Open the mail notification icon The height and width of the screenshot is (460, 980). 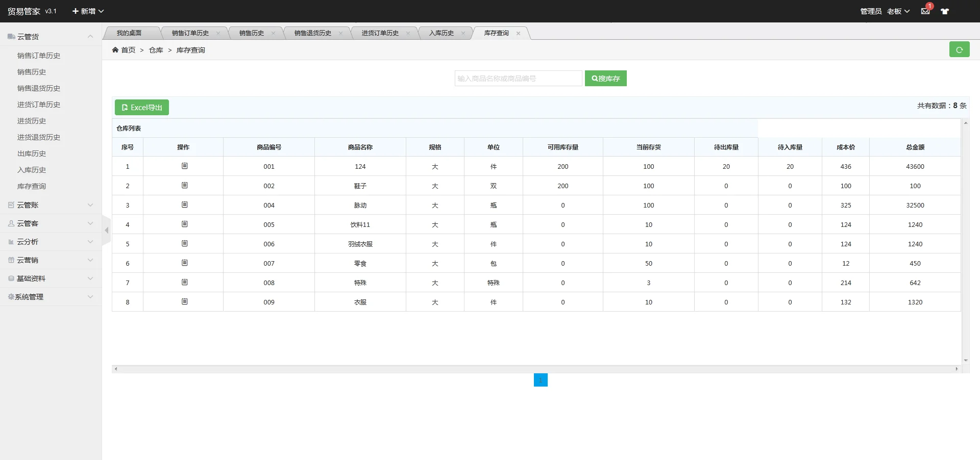click(925, 11)
